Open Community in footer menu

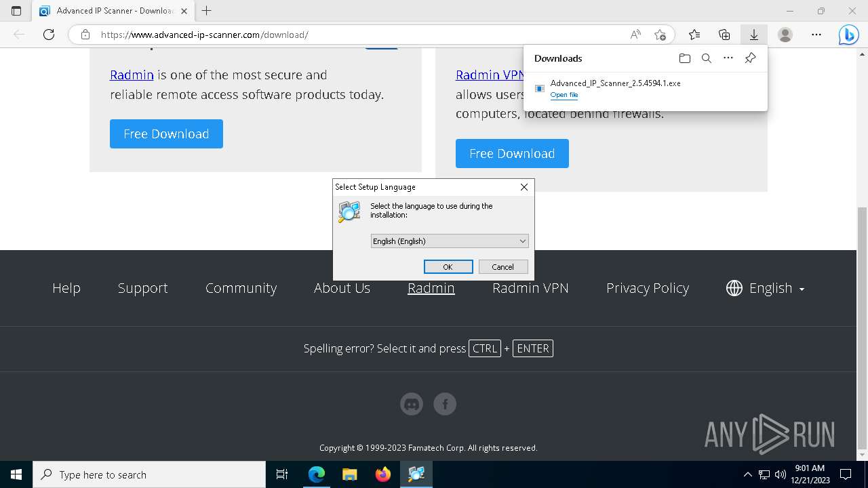(x=241, y=288)
